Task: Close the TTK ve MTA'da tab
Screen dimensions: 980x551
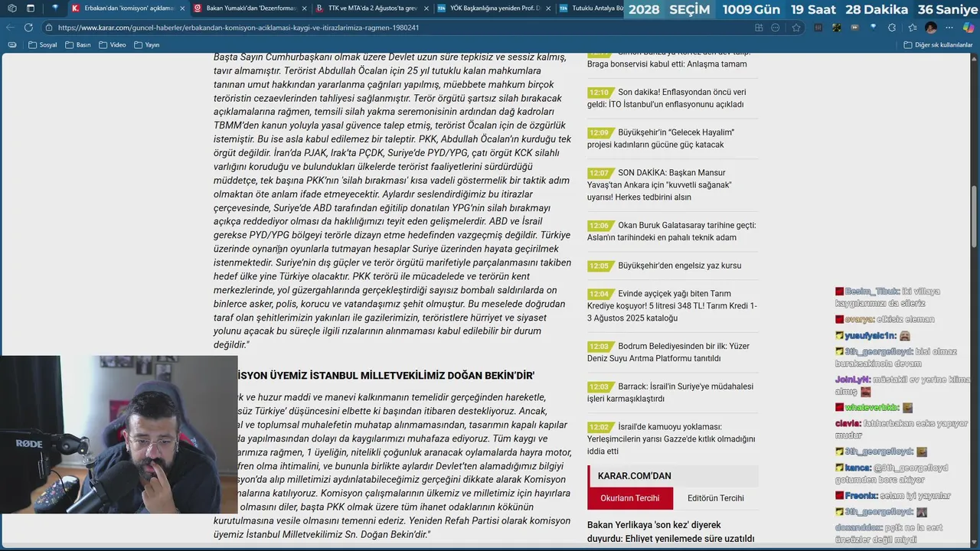Action: click(426, 8)
